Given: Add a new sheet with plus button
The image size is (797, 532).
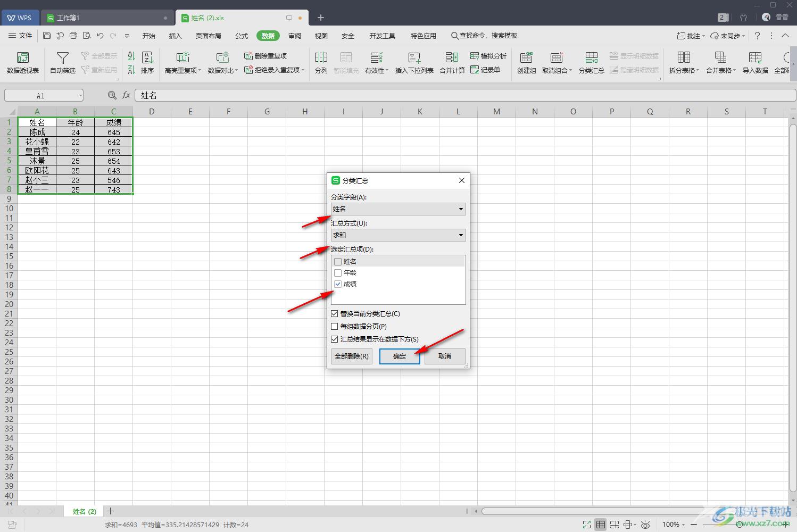Looking at the screenshot, I should click(110, 511).
